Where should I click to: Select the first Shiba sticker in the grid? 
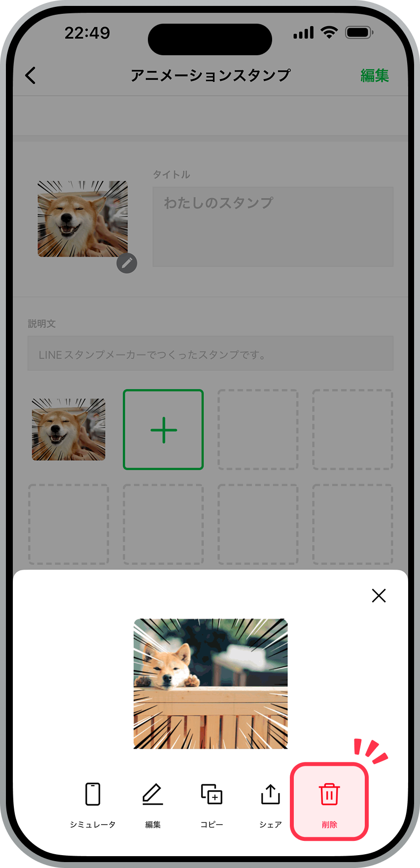point(69,430)
